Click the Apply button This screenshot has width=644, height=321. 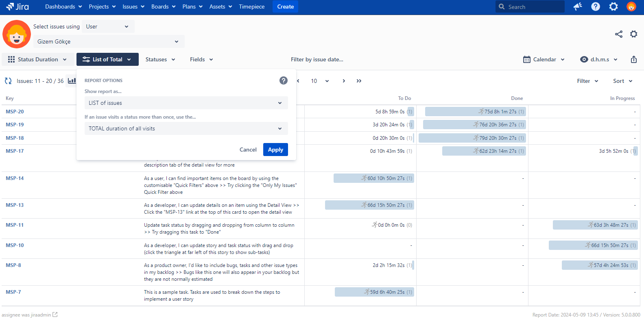[x=275, y=150]
